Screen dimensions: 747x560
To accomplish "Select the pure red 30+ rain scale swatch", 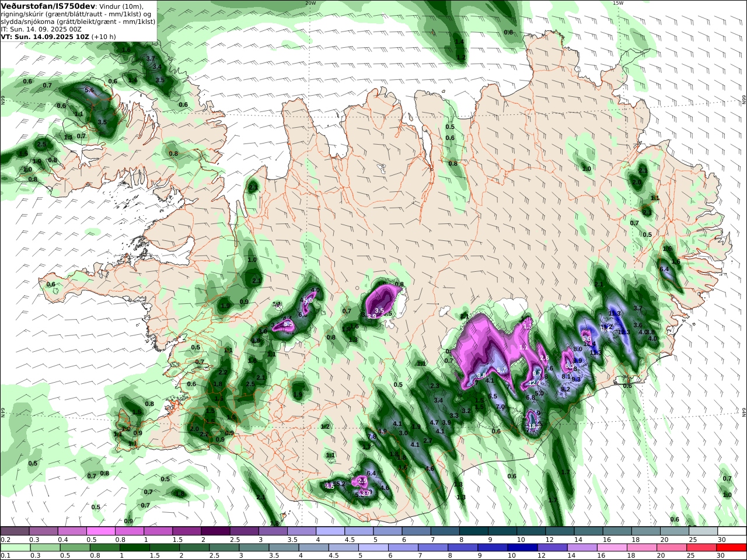I will click(731, 548).
